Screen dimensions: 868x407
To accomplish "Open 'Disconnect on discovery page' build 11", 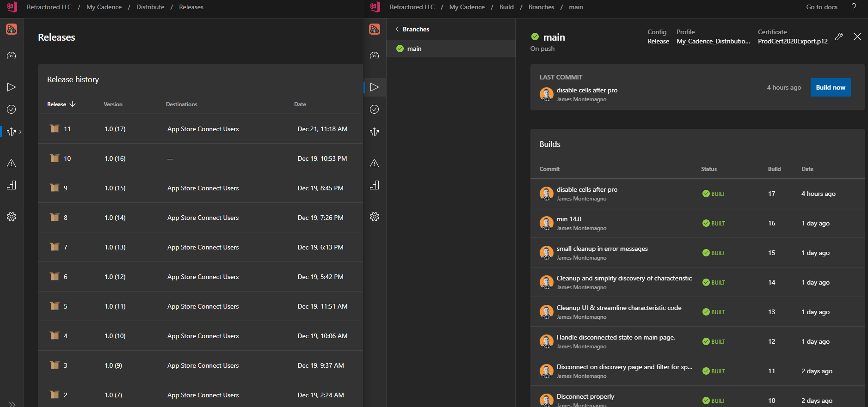I will (x=697, y=371).
